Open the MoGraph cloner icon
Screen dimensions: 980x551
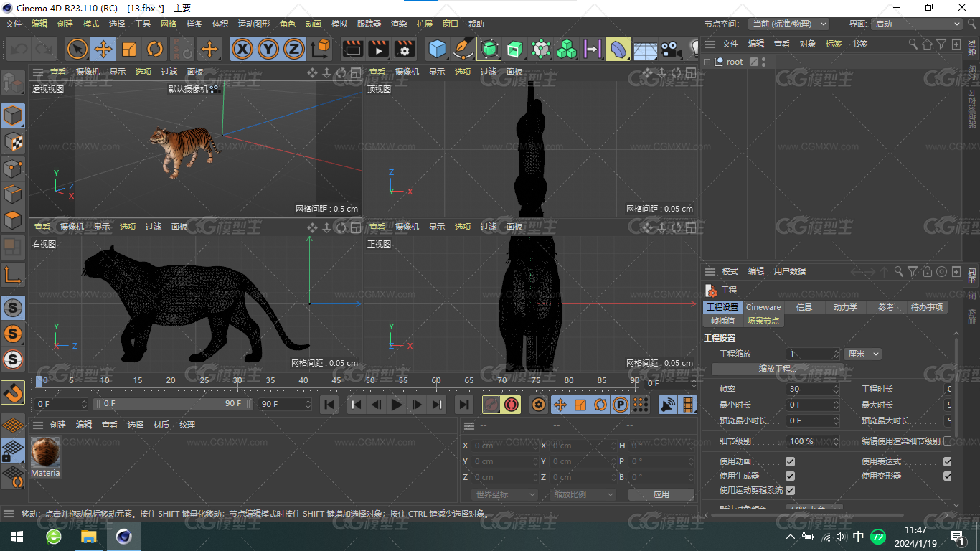click(x=566, y=49)
